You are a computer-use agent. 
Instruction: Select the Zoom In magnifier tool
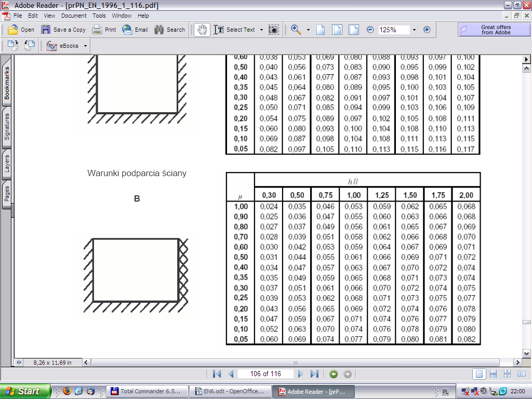tap(296, 30)
